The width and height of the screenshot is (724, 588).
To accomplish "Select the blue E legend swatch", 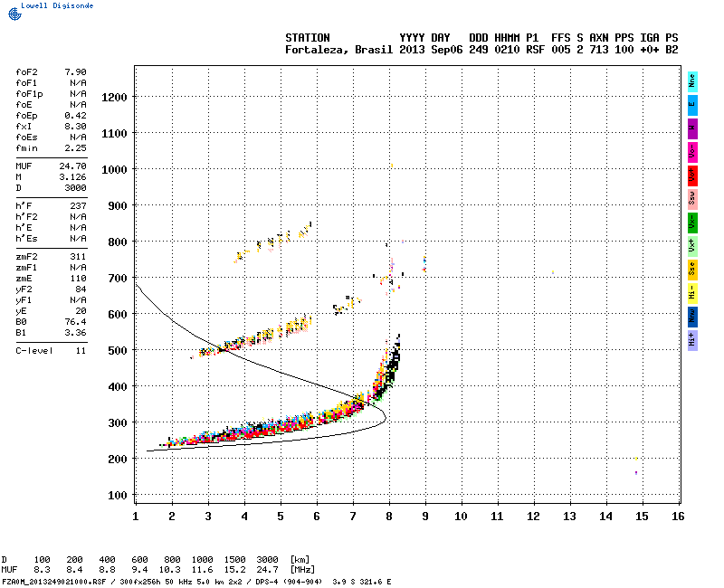I will 692,103.
